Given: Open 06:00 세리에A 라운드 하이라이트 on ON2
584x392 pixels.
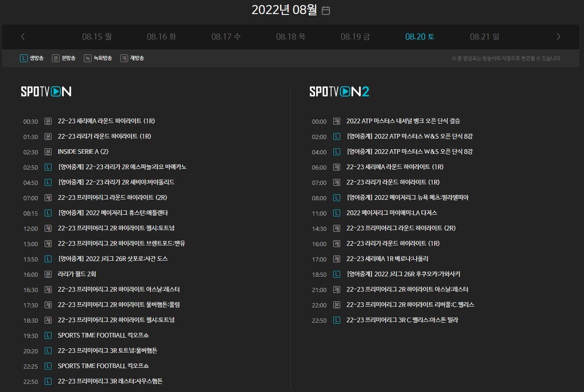Looking at the screenshot, I should 395,167.
